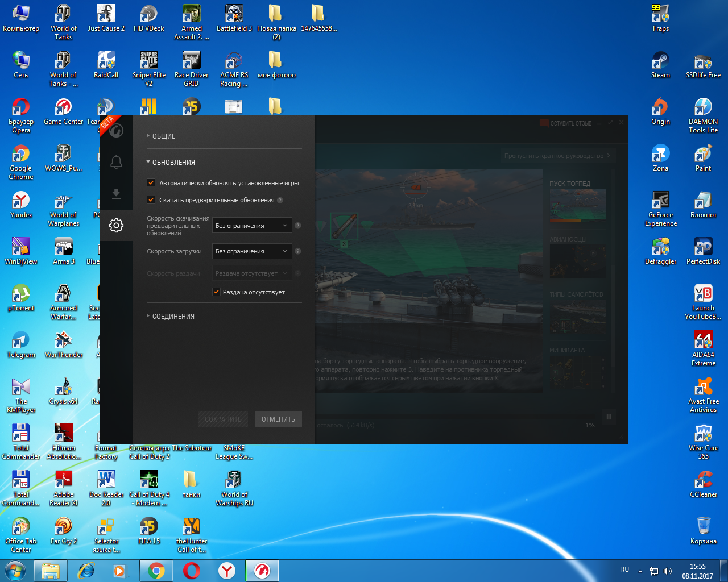Viewport: 728px width, 582px height.
Task: Toggle Автоматически обновлять установленные игры checkbox
Action: (151, 183)
